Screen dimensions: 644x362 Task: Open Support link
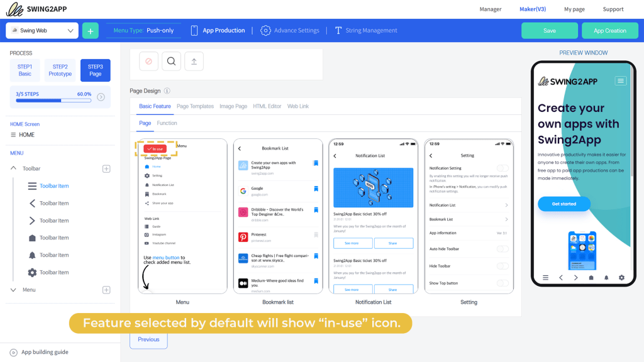click(x=613, y=9)
